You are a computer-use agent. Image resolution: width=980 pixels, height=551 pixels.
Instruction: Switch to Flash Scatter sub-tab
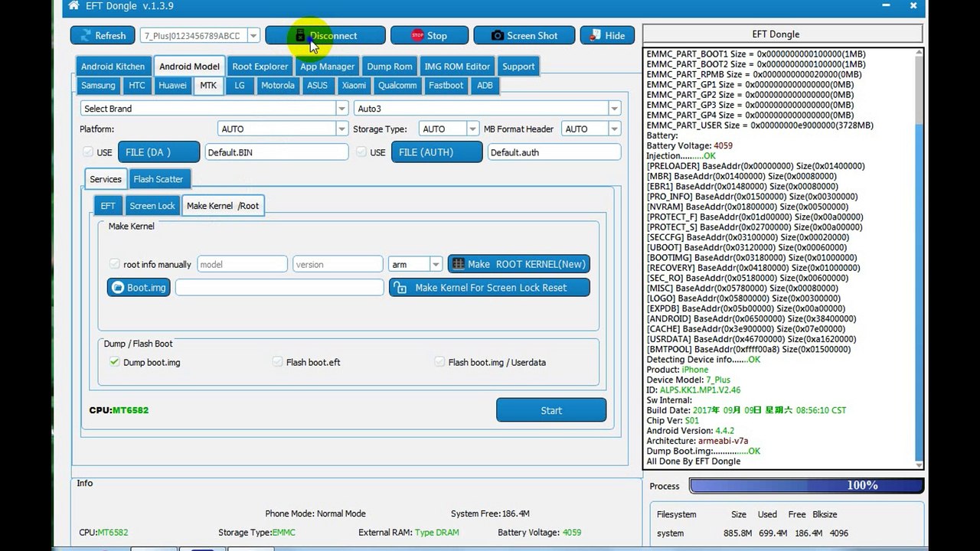click(158, 179)
